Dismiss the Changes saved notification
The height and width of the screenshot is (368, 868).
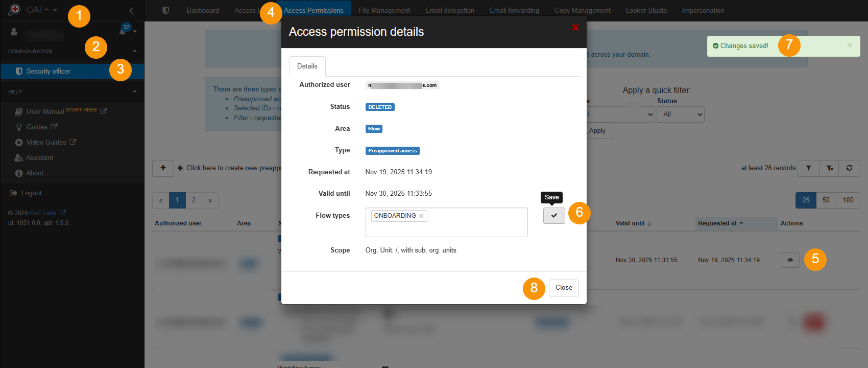[850, 45]
